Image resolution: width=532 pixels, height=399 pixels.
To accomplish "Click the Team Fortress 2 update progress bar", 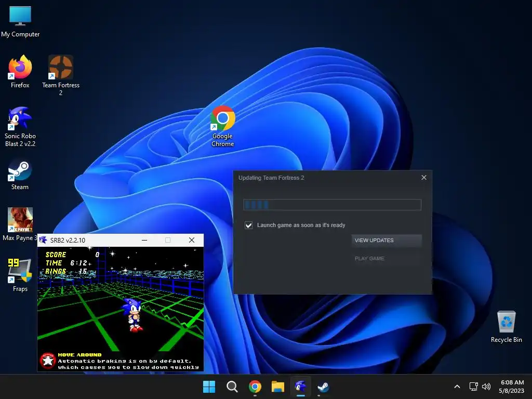I will click(x=332, y=205).
